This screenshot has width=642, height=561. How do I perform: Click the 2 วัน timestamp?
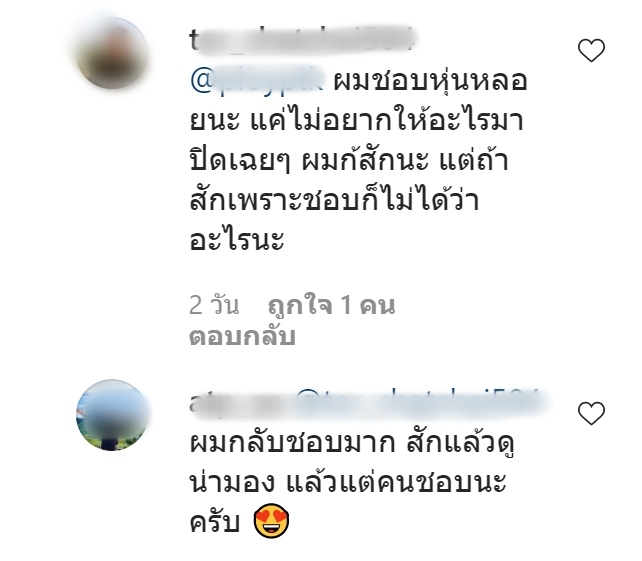pos(214,305)
